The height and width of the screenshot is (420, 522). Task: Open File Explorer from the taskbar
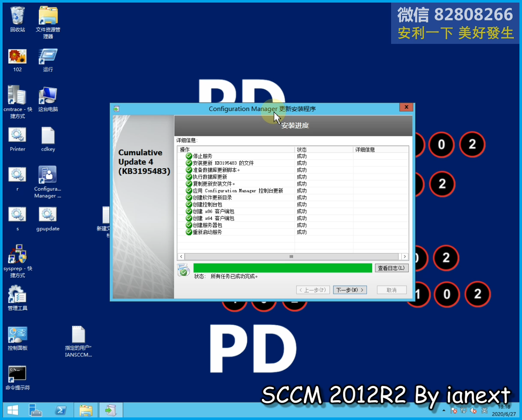(86, 411)
